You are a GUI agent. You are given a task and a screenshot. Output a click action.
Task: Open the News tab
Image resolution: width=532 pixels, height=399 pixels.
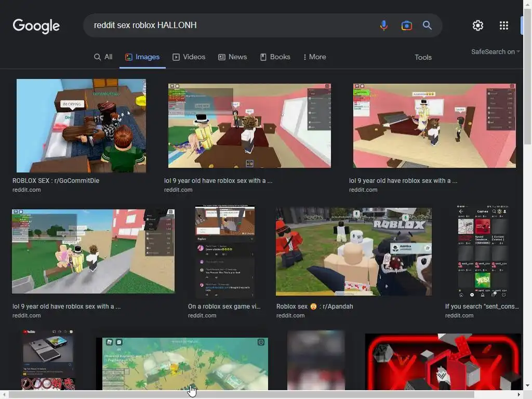232,57
